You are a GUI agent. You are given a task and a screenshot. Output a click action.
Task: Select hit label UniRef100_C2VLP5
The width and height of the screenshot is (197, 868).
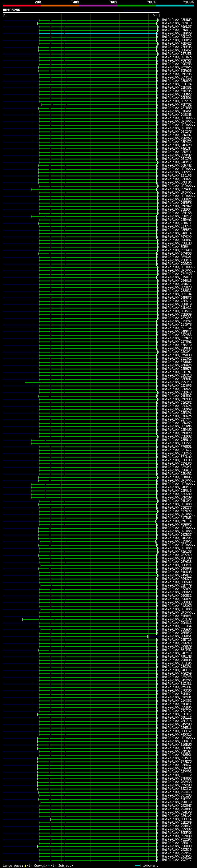coord(176,464)
